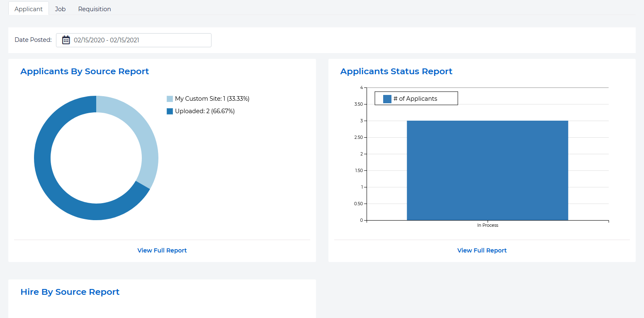This screenshot has width=644, height=318.
Task: Toggle the # of Applicants legend text
Action: click(x=415, y=99)
